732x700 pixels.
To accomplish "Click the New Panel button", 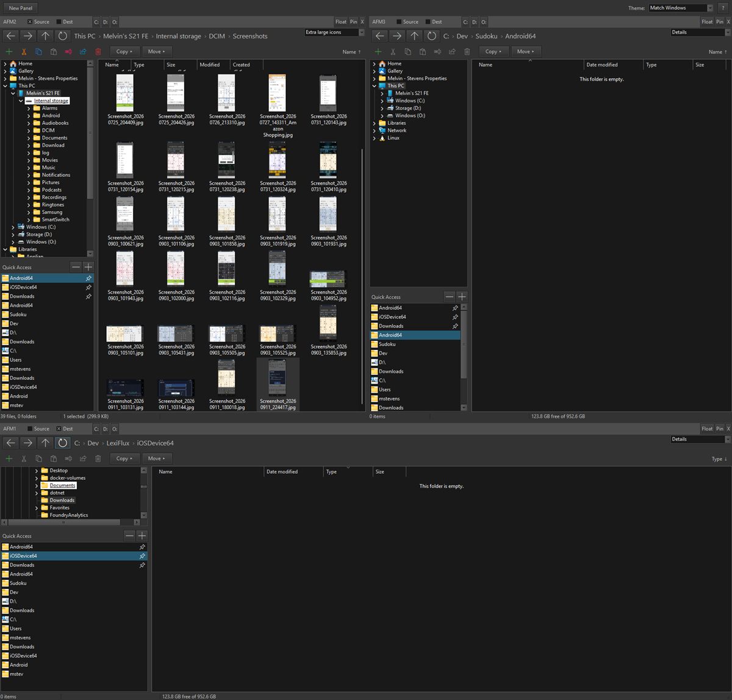I will click(x=21, y=8).
